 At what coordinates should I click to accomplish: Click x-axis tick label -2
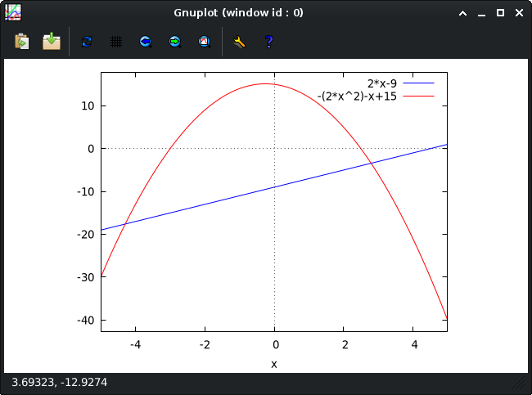point(205,345)
